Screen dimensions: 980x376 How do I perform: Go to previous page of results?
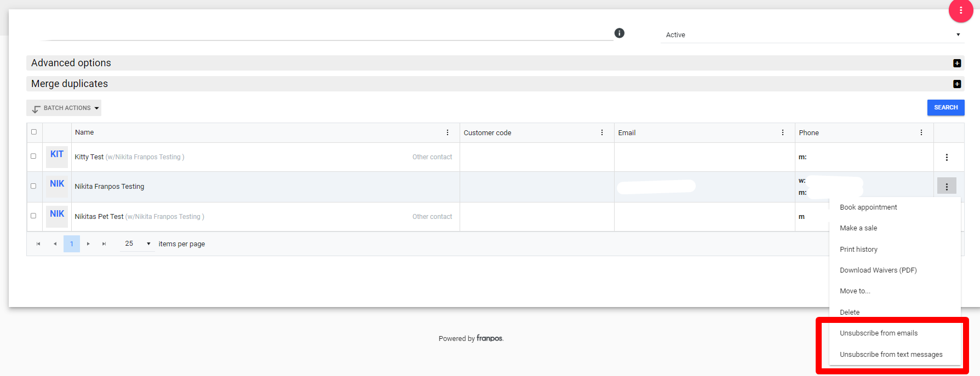tap(55, 244)
